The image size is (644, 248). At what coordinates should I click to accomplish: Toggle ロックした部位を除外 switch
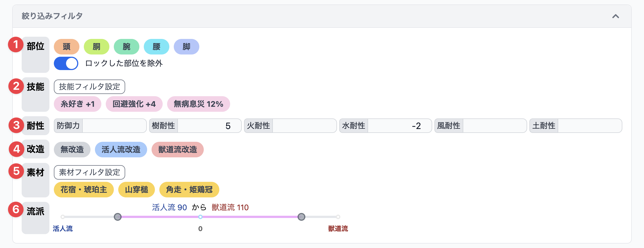pyautogui.click(x=66, y=63)
